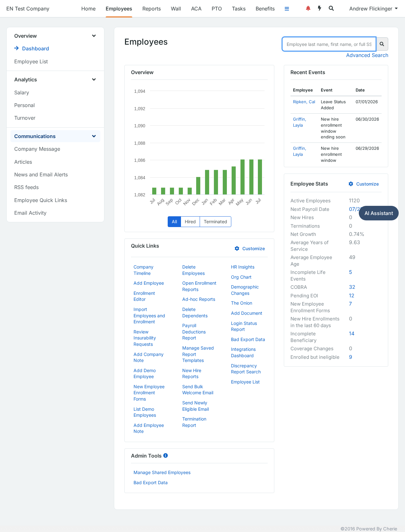Click the employee name search field
Screen dimensions: 405x532
tap(329, 44)
